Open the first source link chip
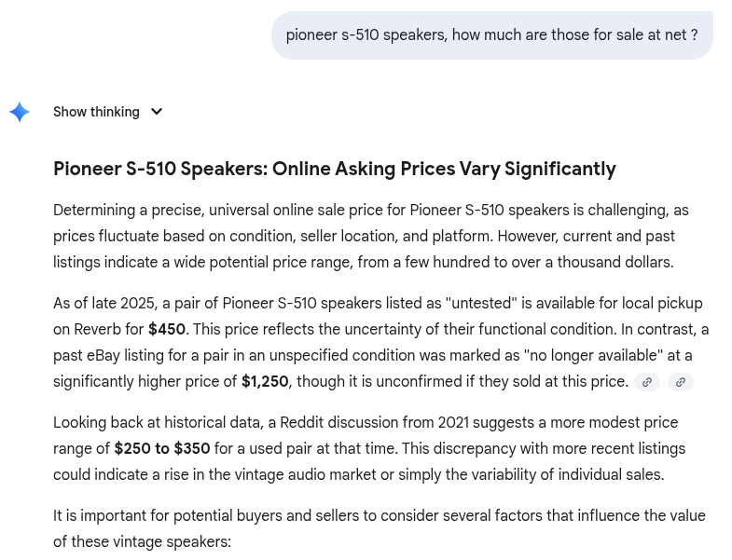 647,382
